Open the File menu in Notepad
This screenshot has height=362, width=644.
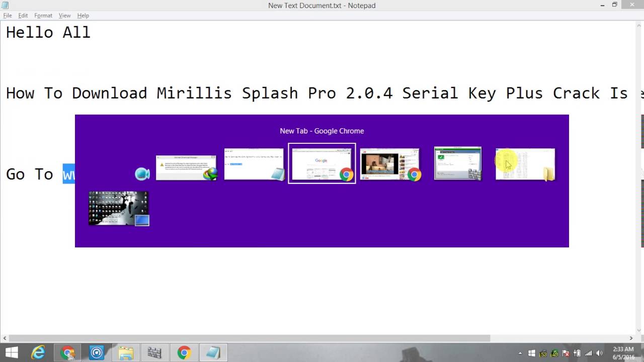pos(8,15)
